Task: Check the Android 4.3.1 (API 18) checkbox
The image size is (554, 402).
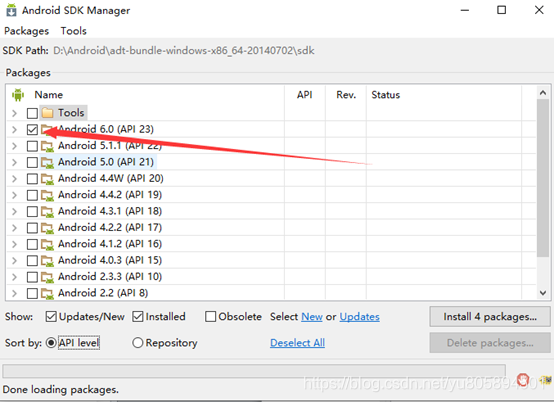Action: (x=32, y=212)
